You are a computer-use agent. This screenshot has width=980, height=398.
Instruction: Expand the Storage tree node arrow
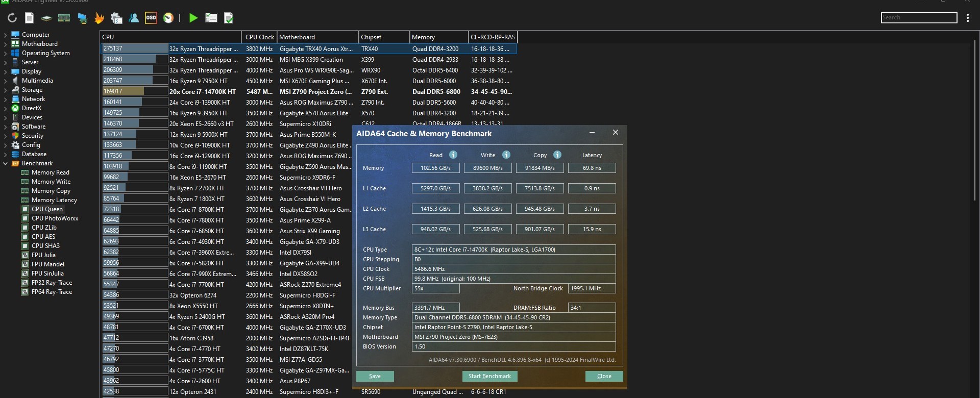[x=6, y=90]
